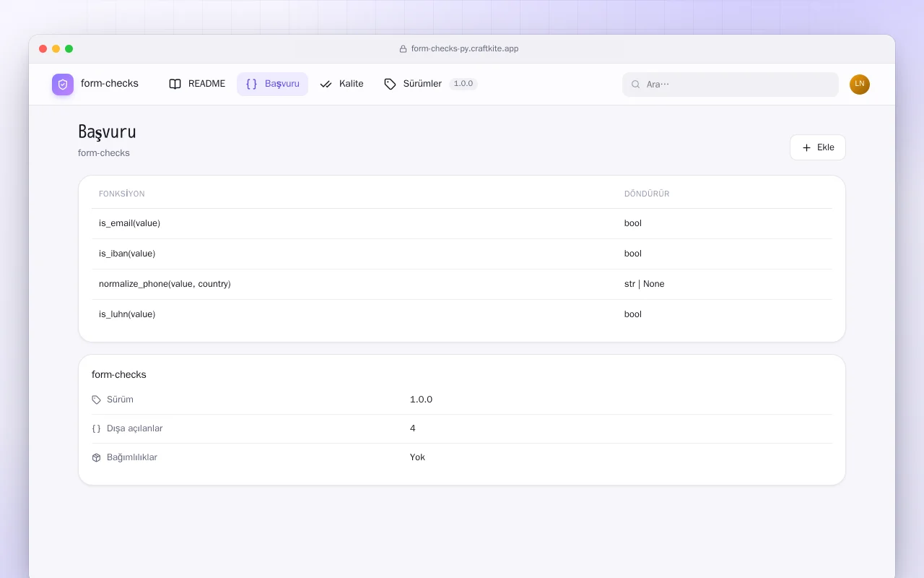Screen dimensions: 924x578
Task: Click the search magnifier icon
Action: click(636, 85)
